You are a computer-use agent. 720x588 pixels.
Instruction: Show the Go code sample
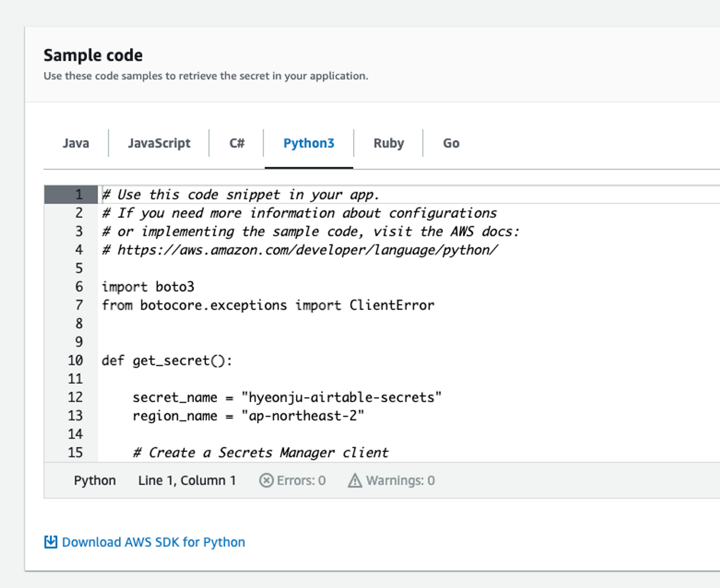click(451, 143)
